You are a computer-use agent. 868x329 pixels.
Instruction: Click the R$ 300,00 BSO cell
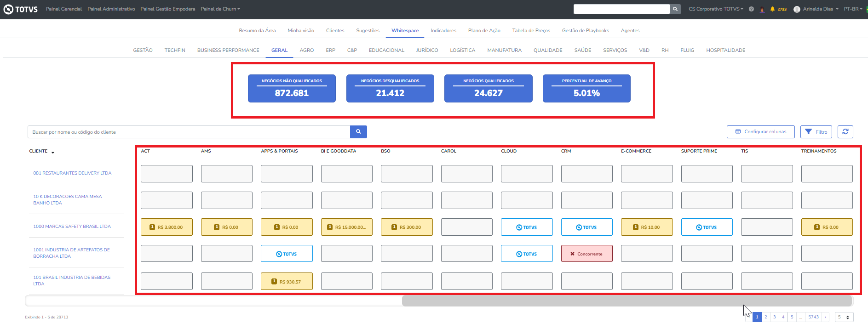407,227
